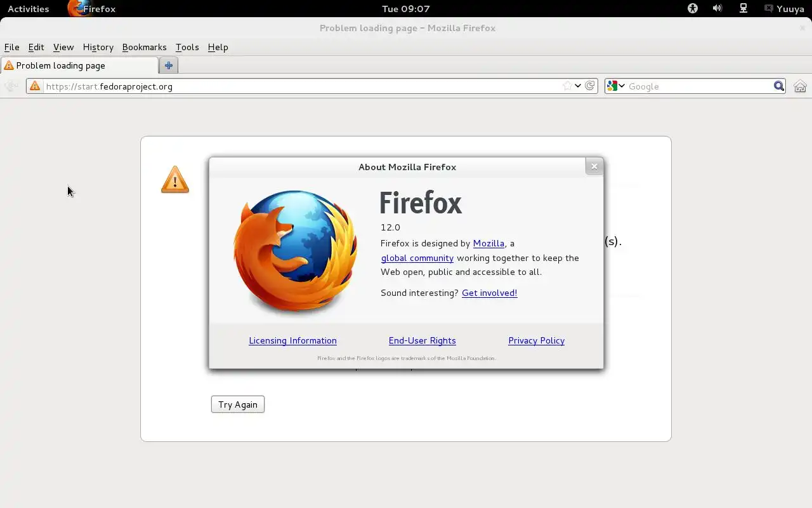Screen dimensions: 812x508
Task: Open the Privacy Policy link
Action: click(536, 340)
